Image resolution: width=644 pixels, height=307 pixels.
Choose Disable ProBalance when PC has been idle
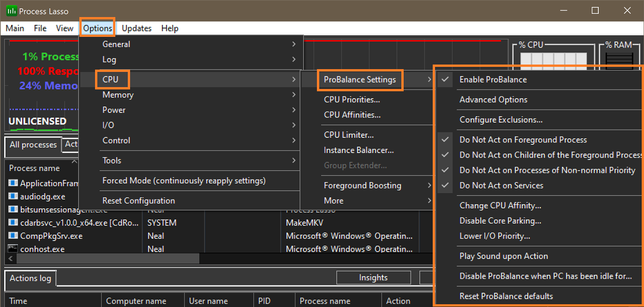pyautogui.click(x=546, y=276)
